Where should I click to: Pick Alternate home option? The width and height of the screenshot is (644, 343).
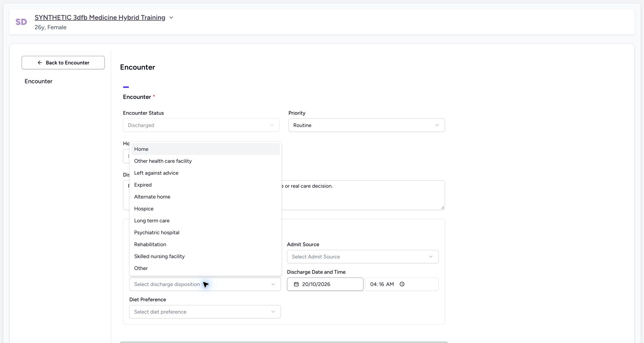point(205,197)
